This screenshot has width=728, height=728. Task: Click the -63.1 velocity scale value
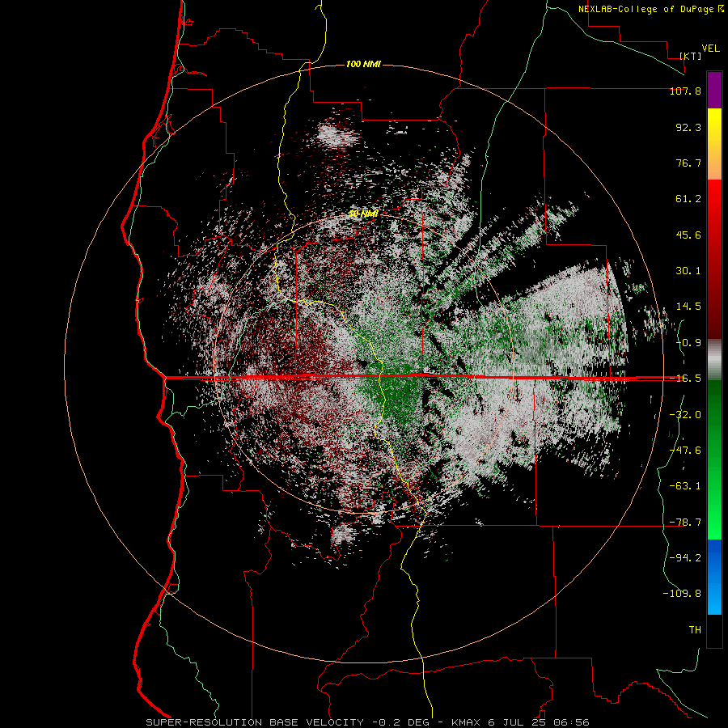tap(685, 486)
